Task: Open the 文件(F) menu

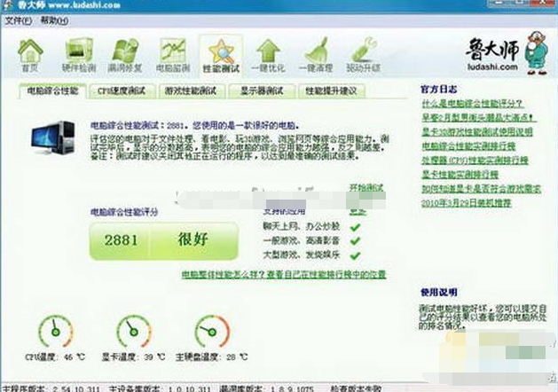Action: 18,20
